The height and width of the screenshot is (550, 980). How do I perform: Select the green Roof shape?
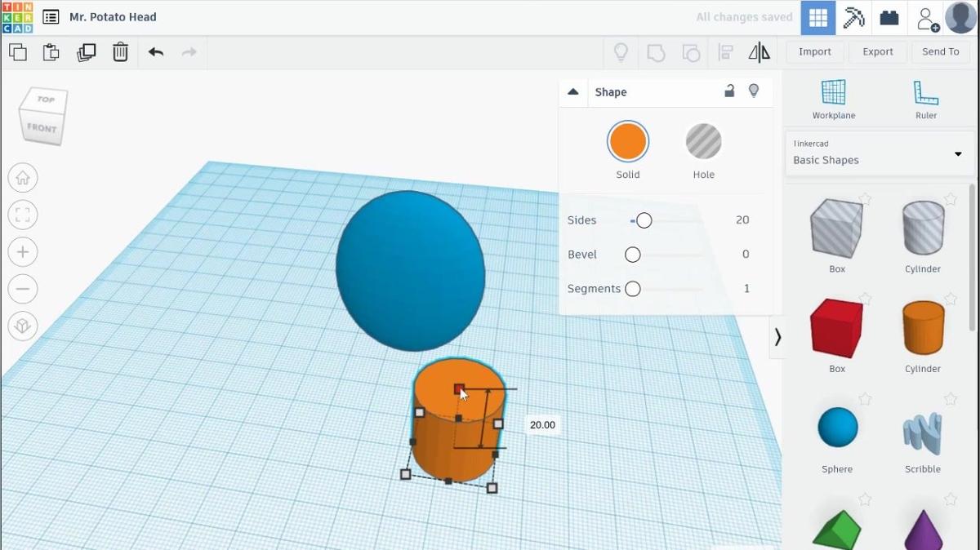[837, 530]
